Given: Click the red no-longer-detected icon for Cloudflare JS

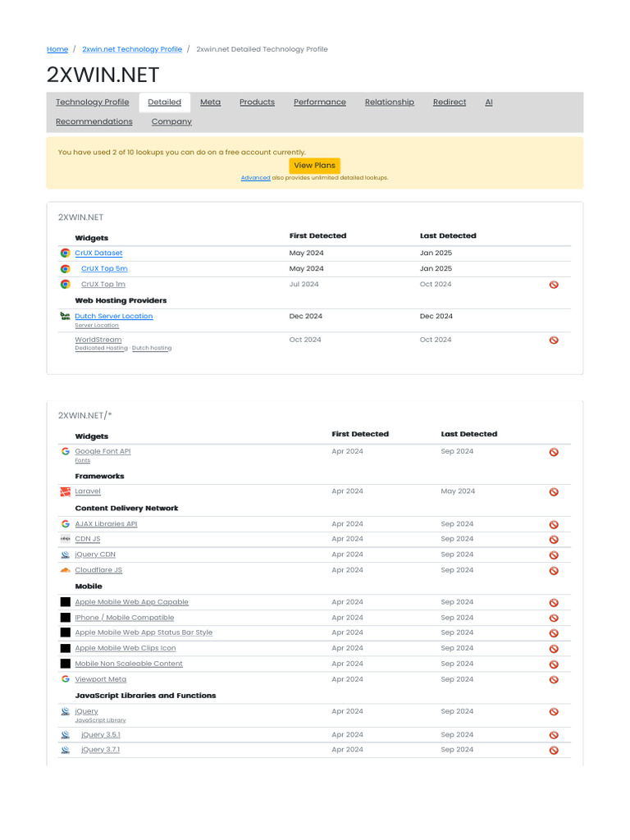Looking at the screenshot, I should [554, 571].
